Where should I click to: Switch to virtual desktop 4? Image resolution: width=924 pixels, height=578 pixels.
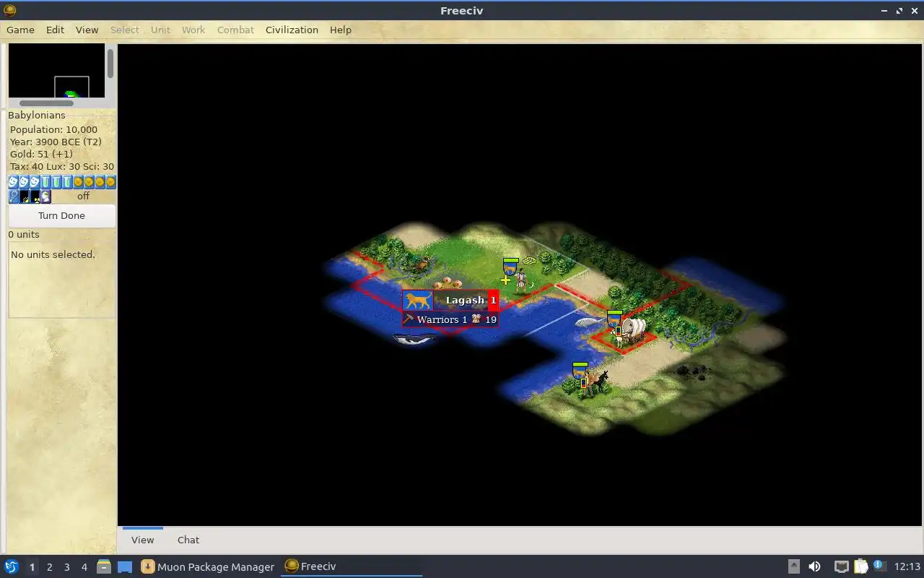click(x=84, y=567)
